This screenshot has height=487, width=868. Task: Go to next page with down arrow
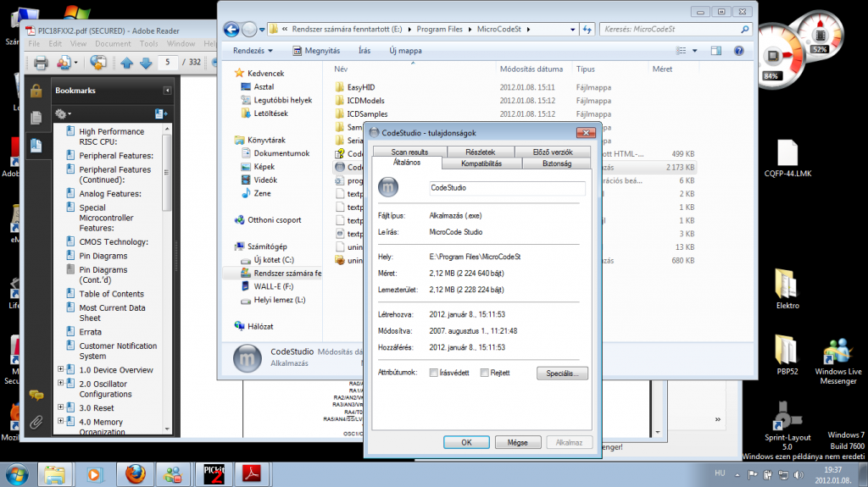pos(146,63)
